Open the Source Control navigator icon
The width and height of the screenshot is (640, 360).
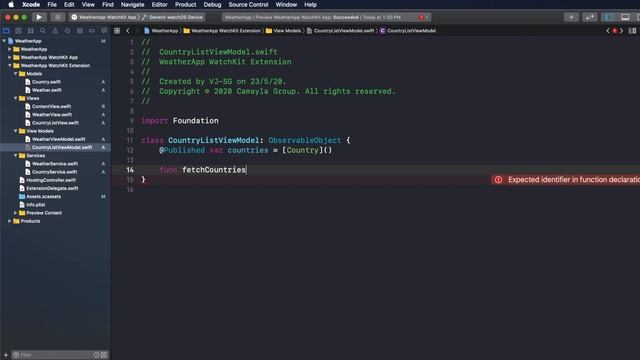tap(18, 31)
